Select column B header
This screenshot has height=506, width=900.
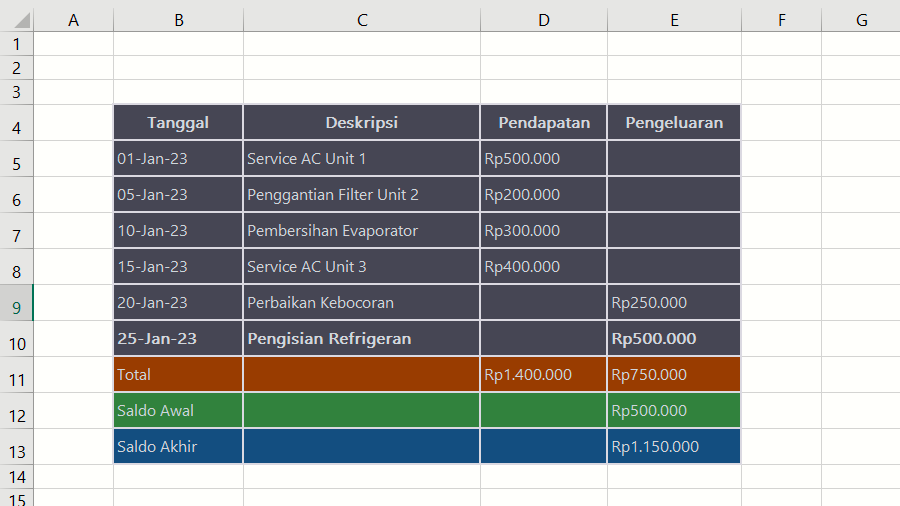point(179,21)
